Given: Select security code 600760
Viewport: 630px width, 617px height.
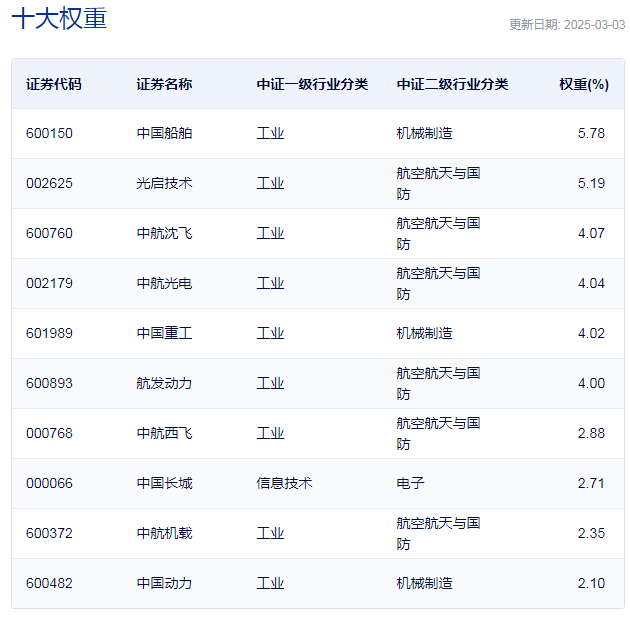Looking at the screenshot, I should coord(49,233).
